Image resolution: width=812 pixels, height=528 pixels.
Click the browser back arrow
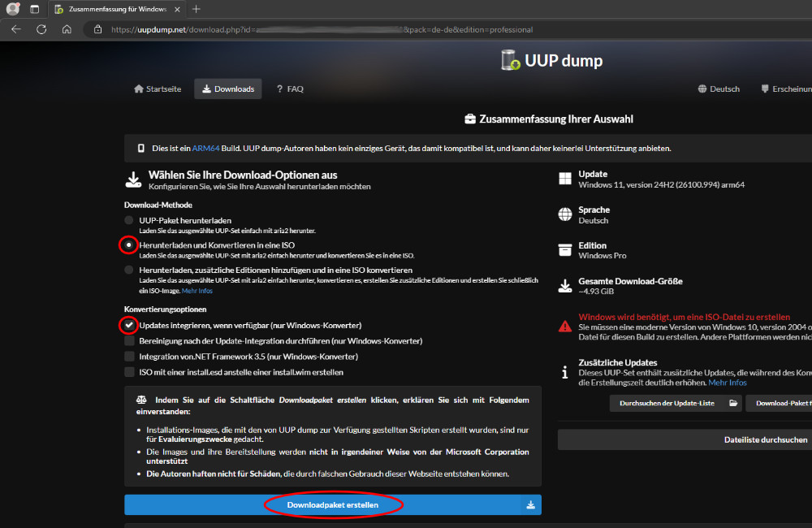tap(16, 29)
